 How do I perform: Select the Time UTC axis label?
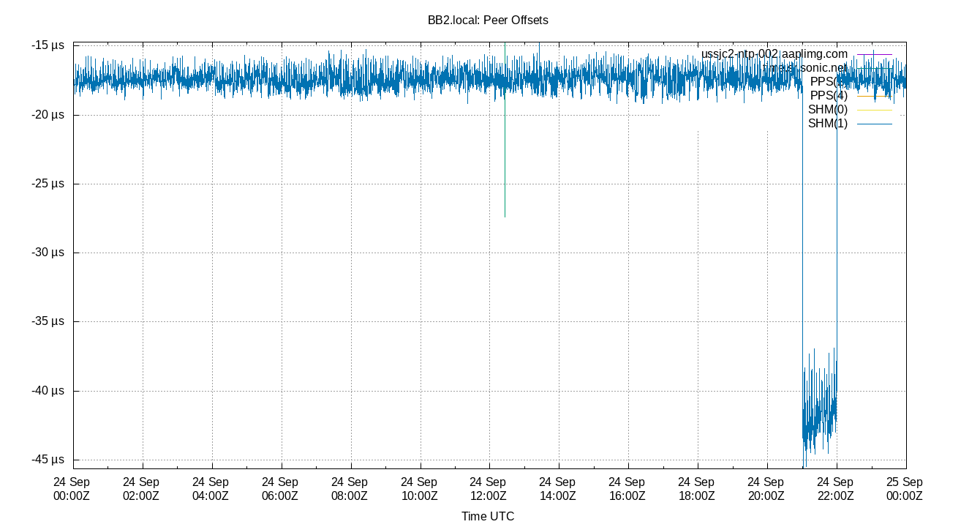(488, 517)
